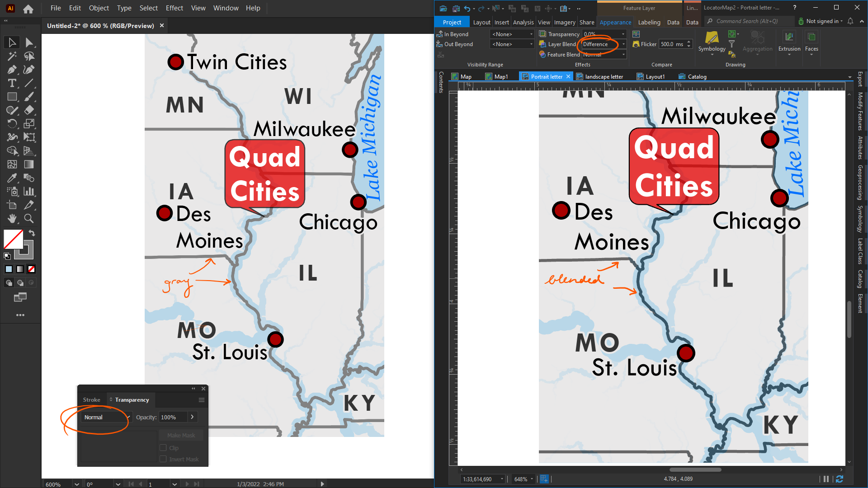
Task: Open the Labeling ribbon tab
Action: tap(649, 22)
